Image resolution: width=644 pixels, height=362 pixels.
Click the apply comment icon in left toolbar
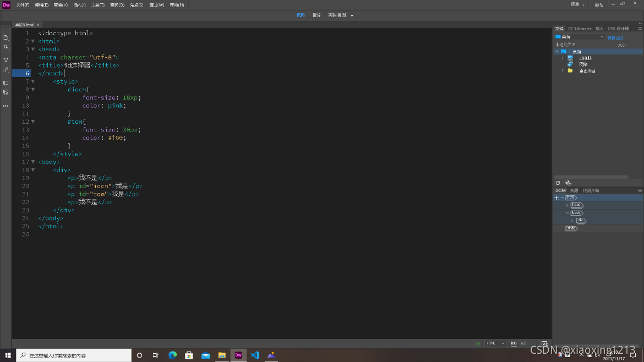(6, 83)
